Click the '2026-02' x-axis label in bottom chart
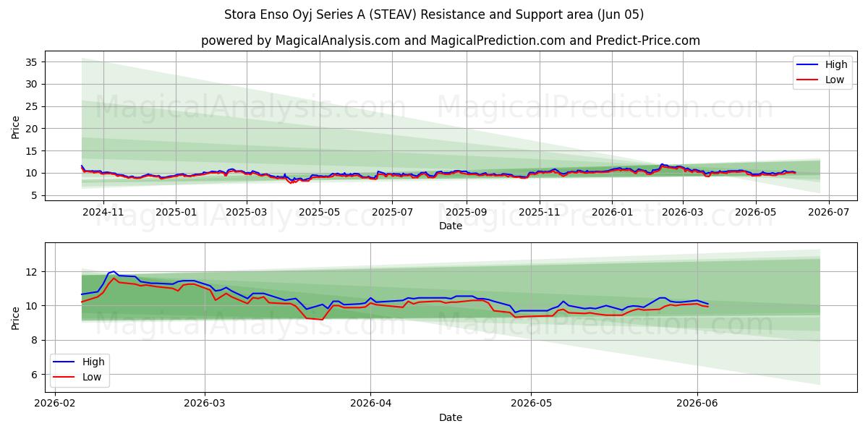This screenshot has width=868, height=434. (55, 404)
